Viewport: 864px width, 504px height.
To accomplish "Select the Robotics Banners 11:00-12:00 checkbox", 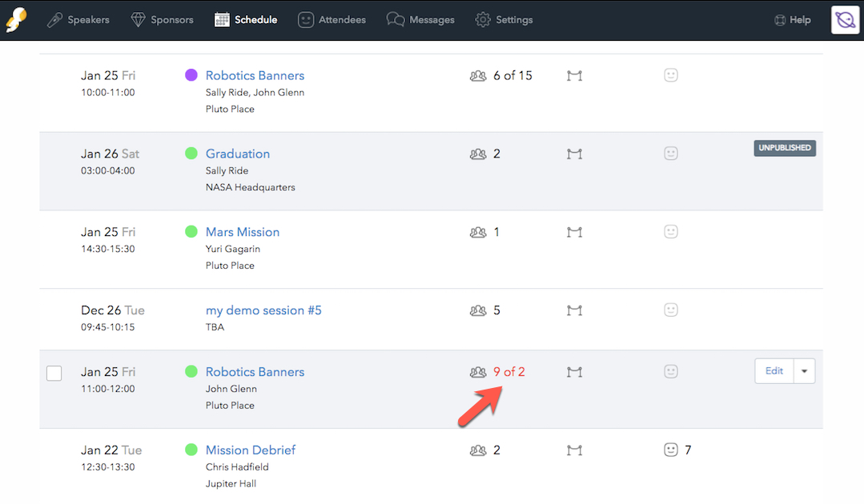I will (54, 373).
